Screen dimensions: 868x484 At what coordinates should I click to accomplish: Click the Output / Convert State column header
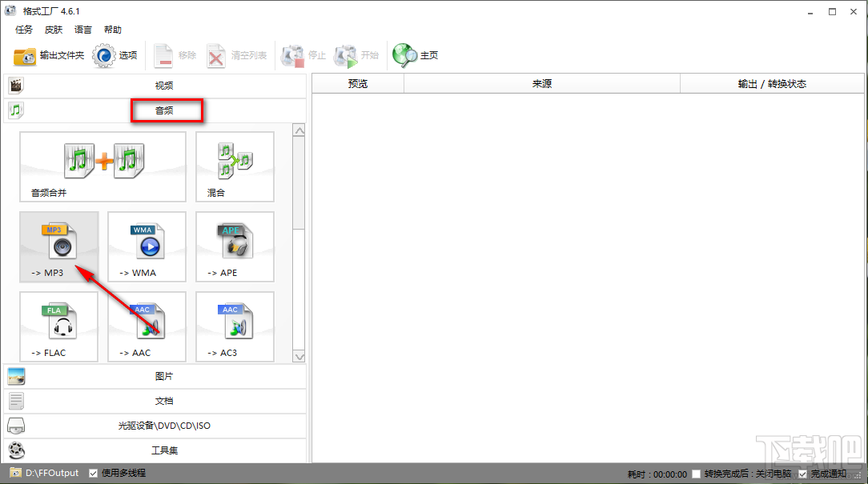772,83
